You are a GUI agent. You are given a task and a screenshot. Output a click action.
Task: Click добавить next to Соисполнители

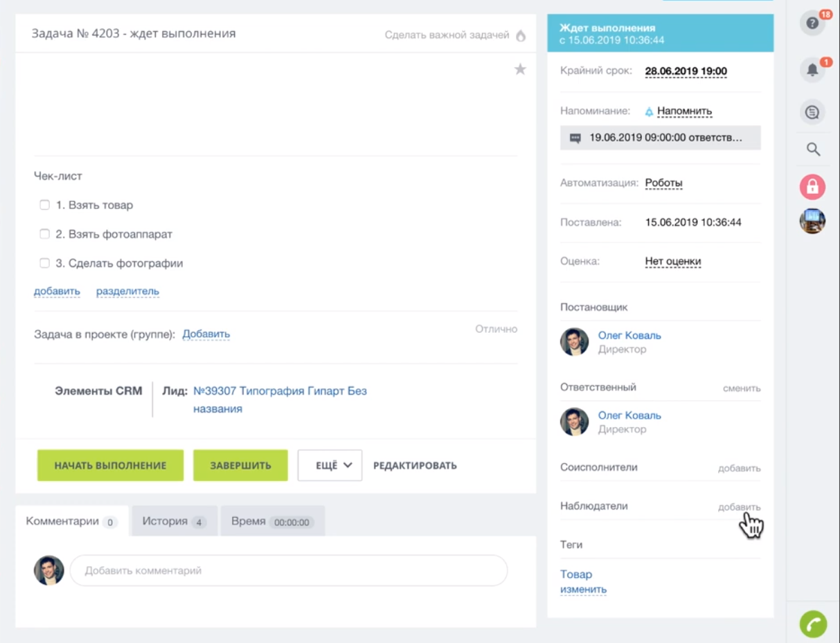(x=740, y=469)
